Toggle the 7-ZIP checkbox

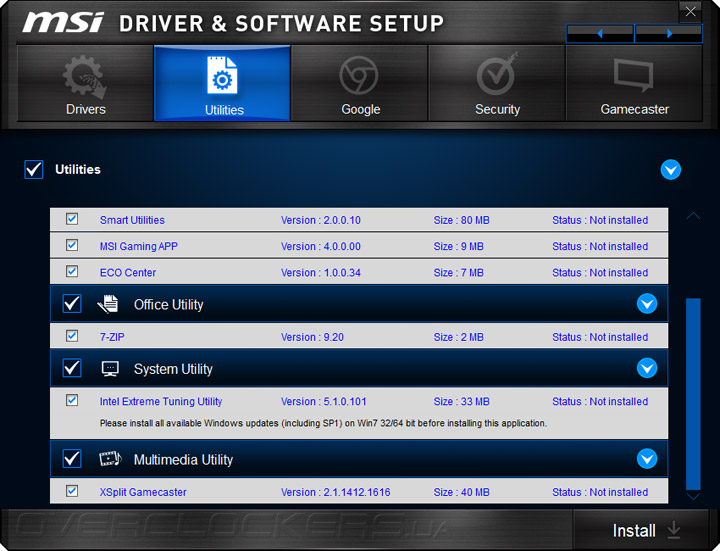[72, 336]
